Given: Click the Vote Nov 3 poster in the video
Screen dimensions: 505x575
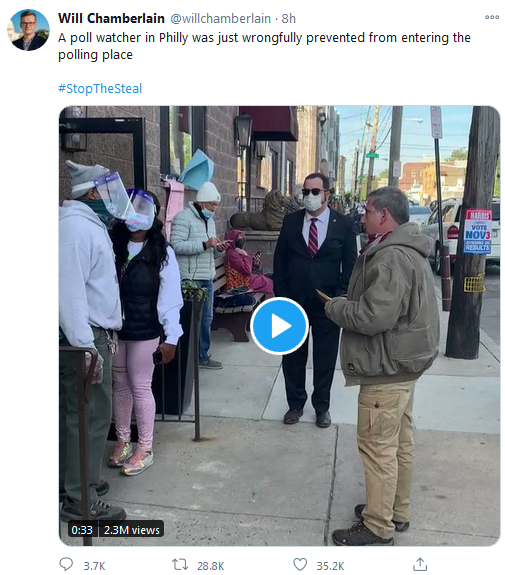Looking at the screenshot, I should (477, 231).
